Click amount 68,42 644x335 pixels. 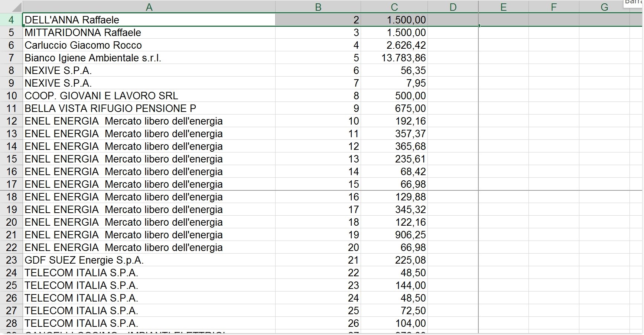394,171
